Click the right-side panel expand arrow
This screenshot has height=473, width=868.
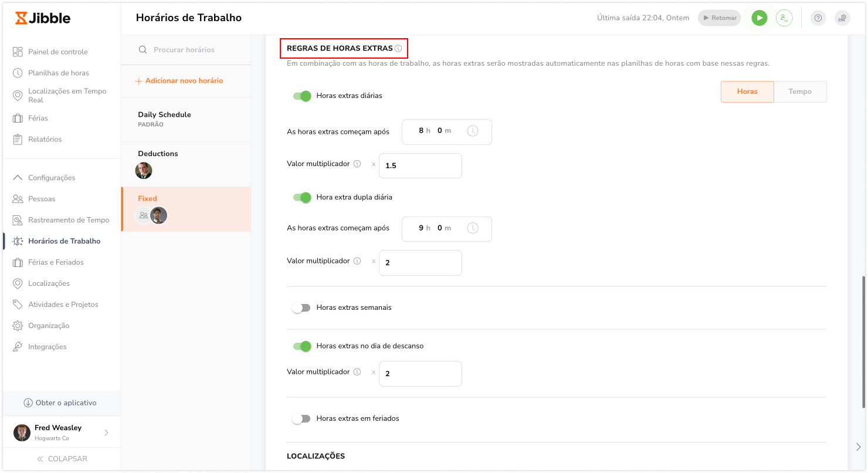tap(859, 447)
